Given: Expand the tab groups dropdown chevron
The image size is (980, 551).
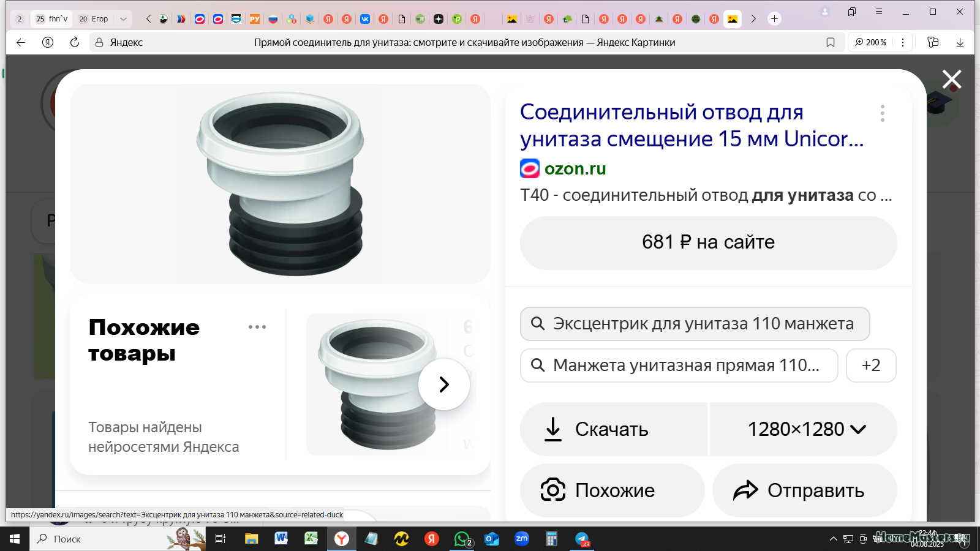Looking at the screenshot, I should [123, 19].
